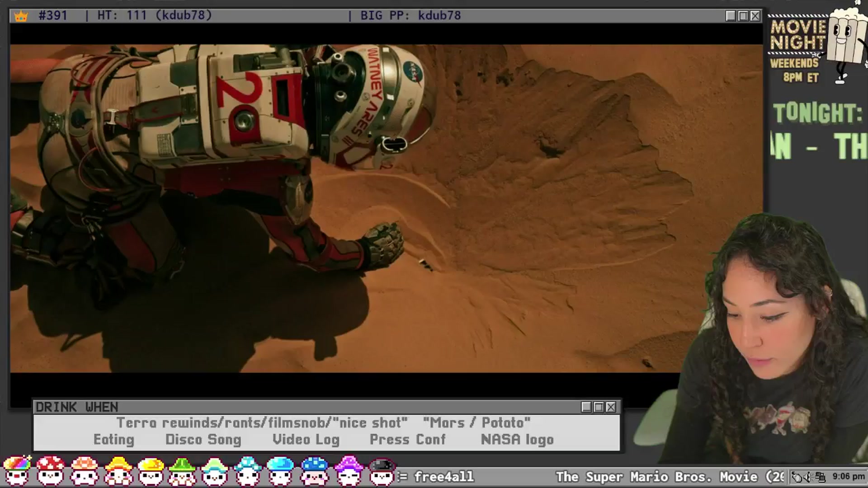Image resolution: width=868 pixels, height=488 pixels.
Task: Click the "#391" counter text
Action: click(53, 15)
